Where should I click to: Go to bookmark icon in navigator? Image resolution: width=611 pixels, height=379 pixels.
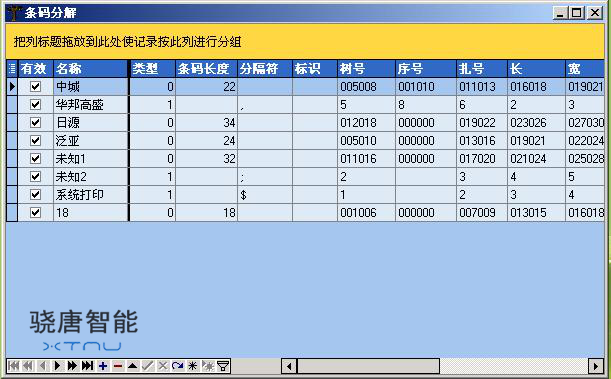click(208, 366)
